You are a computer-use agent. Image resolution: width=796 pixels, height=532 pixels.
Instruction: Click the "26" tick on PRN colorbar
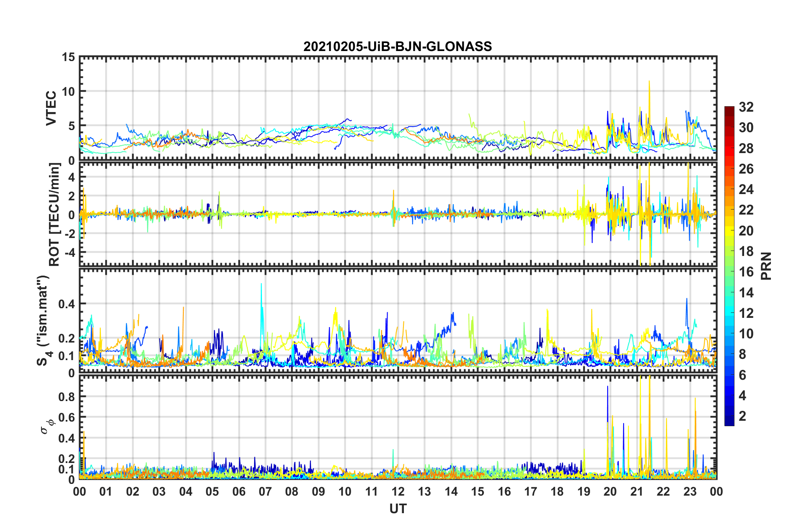746,169
